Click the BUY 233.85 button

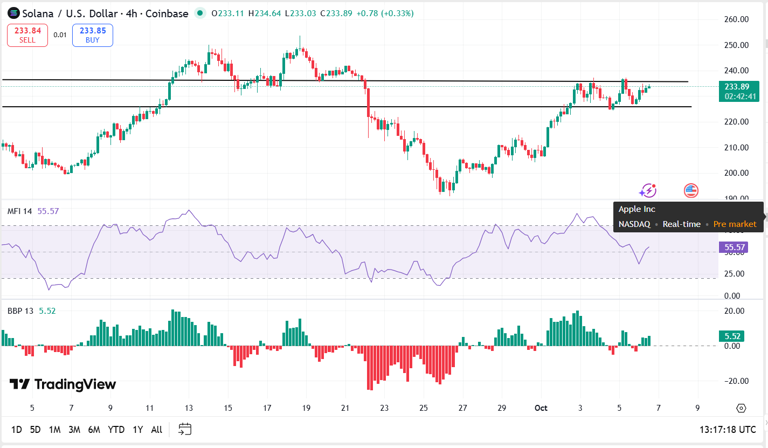tap(93, 35)
